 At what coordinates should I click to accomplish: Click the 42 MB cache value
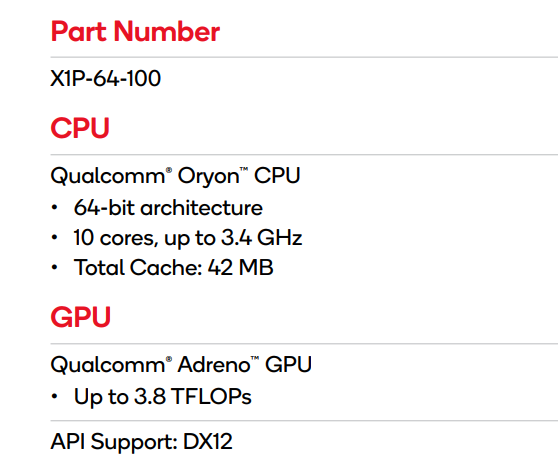point(240,267)
